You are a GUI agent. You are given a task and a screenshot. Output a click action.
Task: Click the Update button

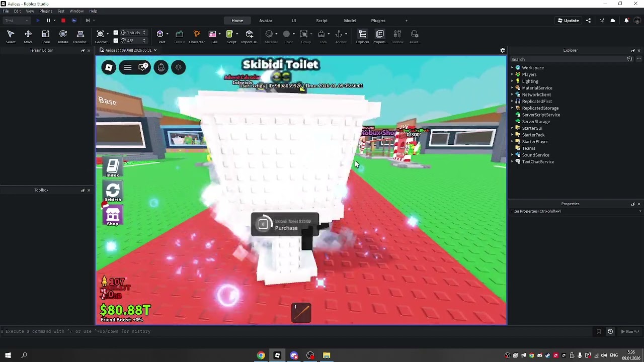coord(569,21)
